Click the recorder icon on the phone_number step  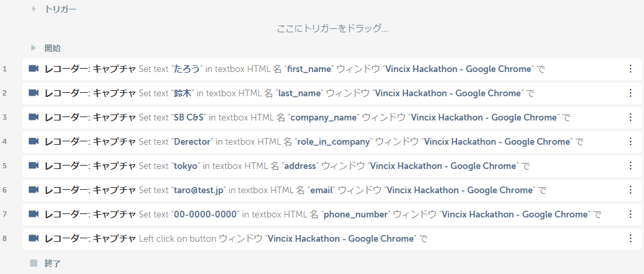[x=34, y=214]
